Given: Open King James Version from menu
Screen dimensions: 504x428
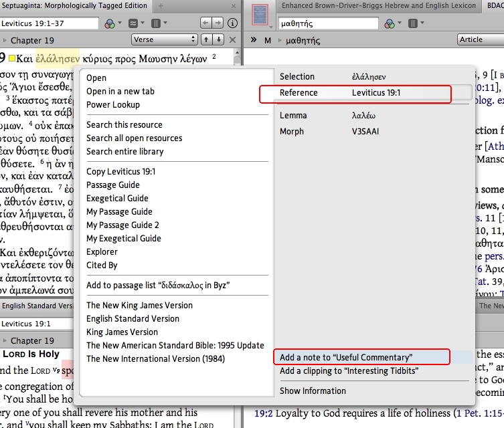Looking at the screenshot, I should coord(122,332).
